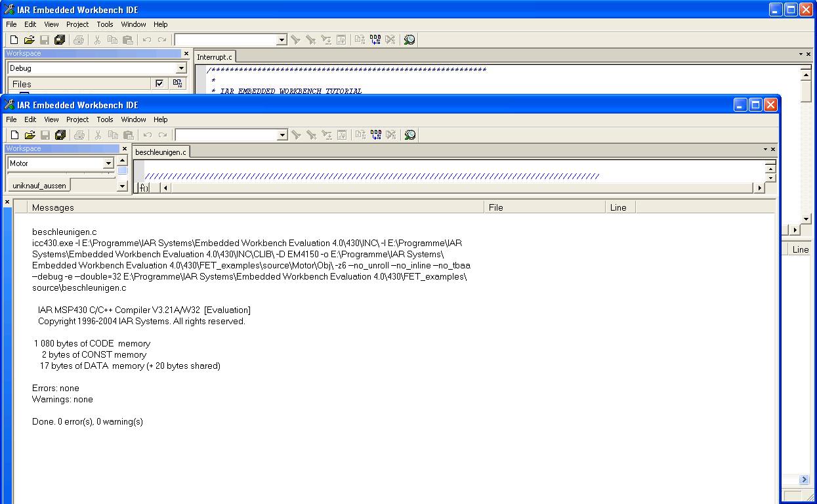Click quick search text field in front toolbar
The height and width of the screenshot is (504, 817).
click(226, 135)
